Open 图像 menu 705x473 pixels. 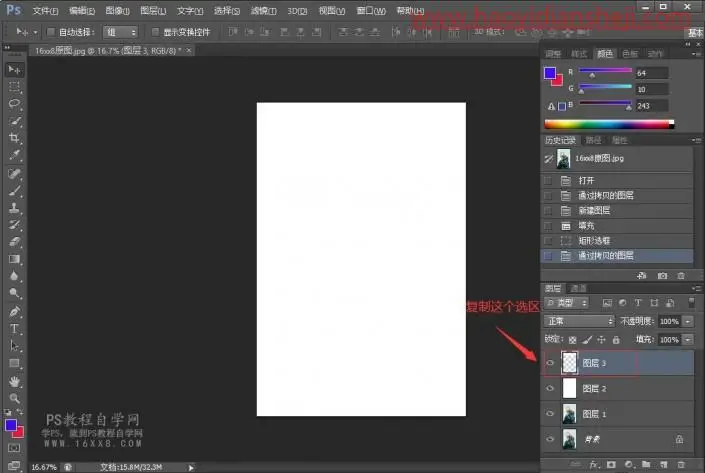[x=117, y=11]
